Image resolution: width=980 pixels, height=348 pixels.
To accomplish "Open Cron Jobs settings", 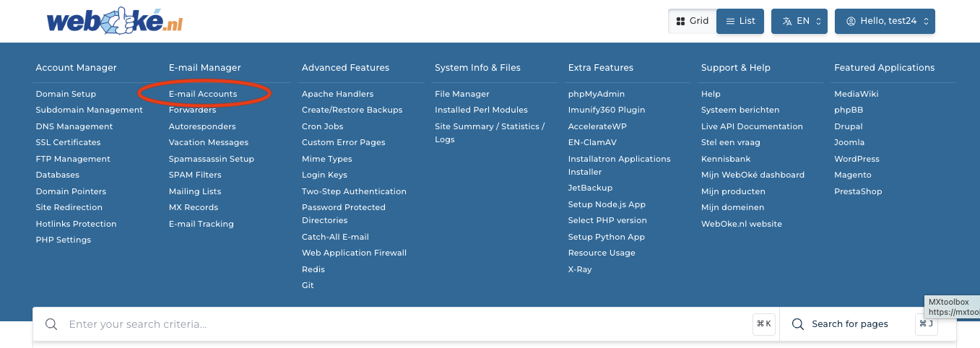I will [322, 126].
